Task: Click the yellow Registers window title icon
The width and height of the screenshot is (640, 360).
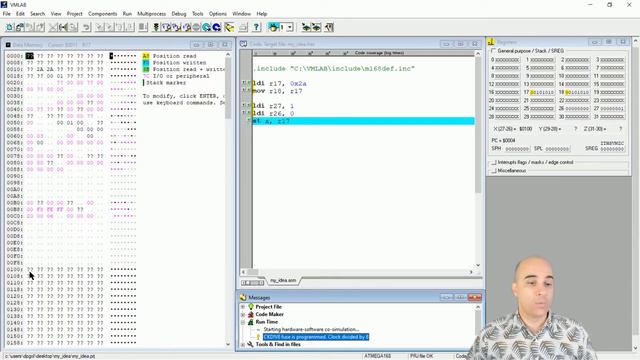Action: tap(491, 42)
